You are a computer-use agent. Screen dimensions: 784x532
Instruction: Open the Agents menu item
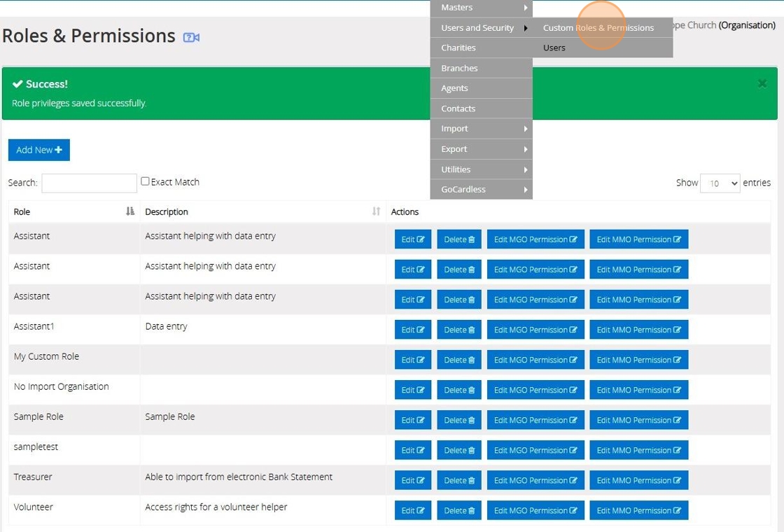(482, 88)
